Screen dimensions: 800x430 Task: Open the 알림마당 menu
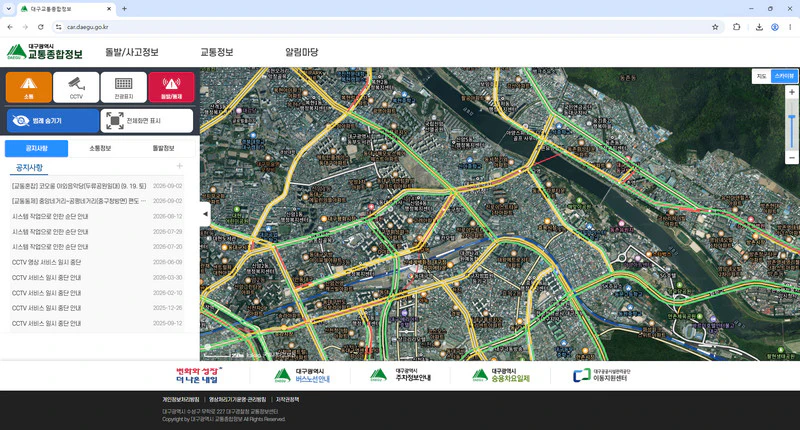302,52
